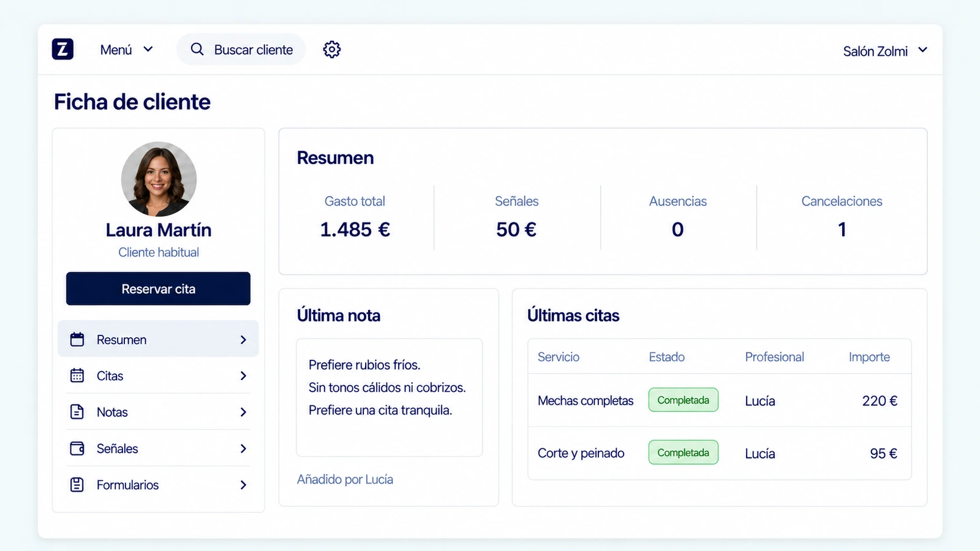
Task: Click the chevron next to Formularios
Action: pyautogui.click(x=243, y=484)
